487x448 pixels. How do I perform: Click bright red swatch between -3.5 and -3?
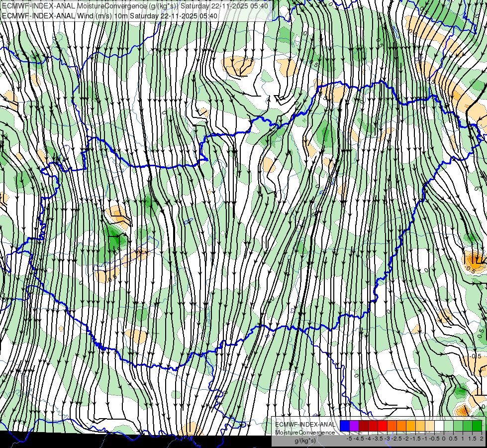pos(383,426)
